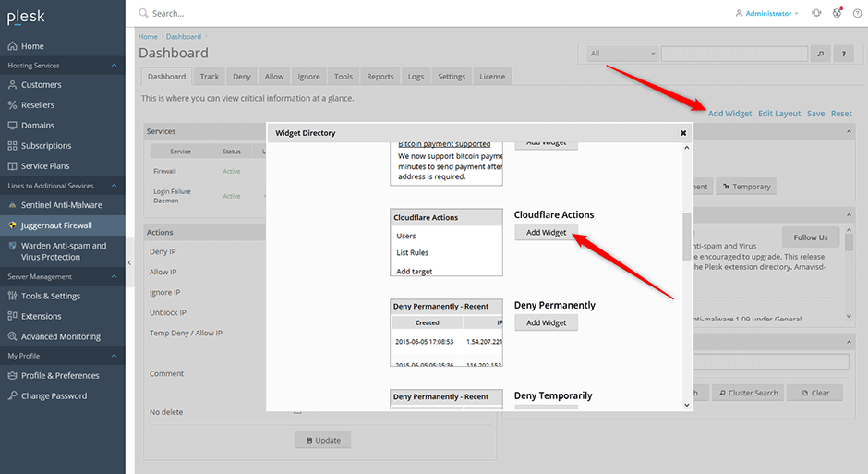Open Domains via its monitor icon

click(12, 125)
